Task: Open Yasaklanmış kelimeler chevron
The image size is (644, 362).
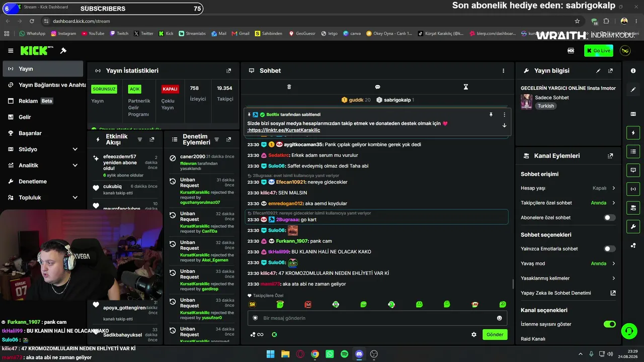Action: pyautogui.click(x=613, y=278)
